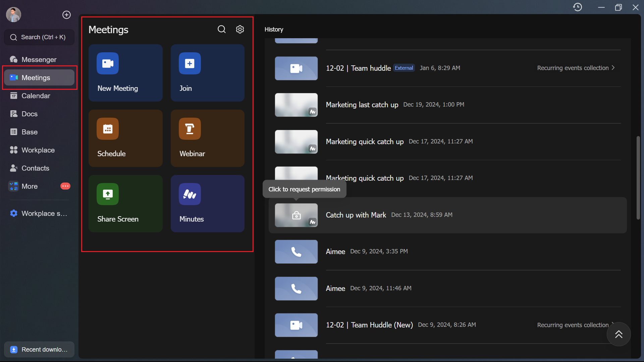Open Recent downloads button
The width and height of the screenshot is (644, 362).
(x=39, y=350)
